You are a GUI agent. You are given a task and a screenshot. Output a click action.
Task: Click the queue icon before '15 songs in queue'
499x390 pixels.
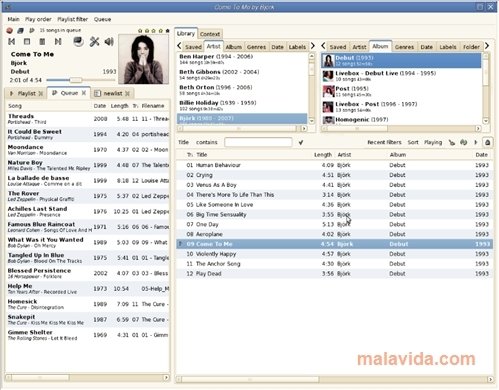32,31
